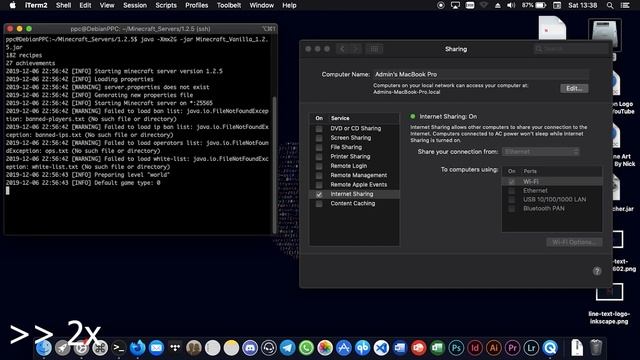The height and width of the screenshot is (360, 640).
Task: Uncheck the Internet Sharing checkbox
Action: 319,194
